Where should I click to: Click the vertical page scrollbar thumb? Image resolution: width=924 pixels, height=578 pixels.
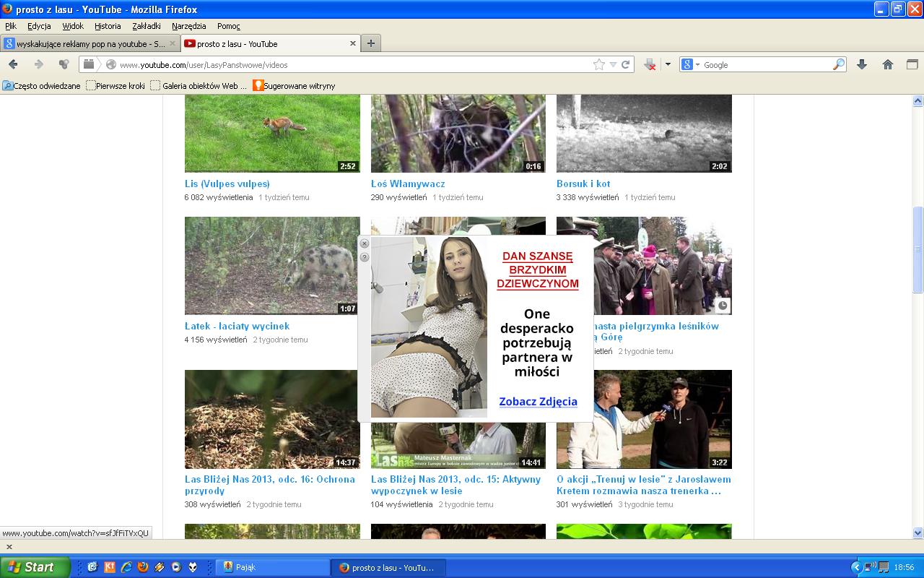click(918, 249)
